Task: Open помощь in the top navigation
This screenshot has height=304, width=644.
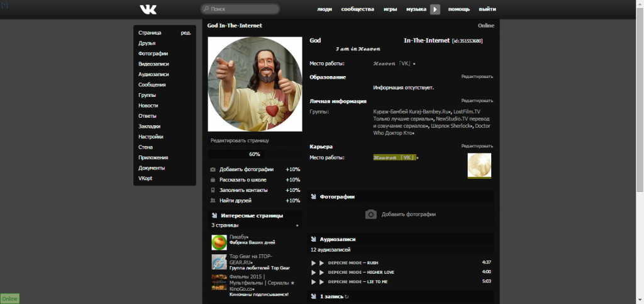Action: tap(458, 9)
